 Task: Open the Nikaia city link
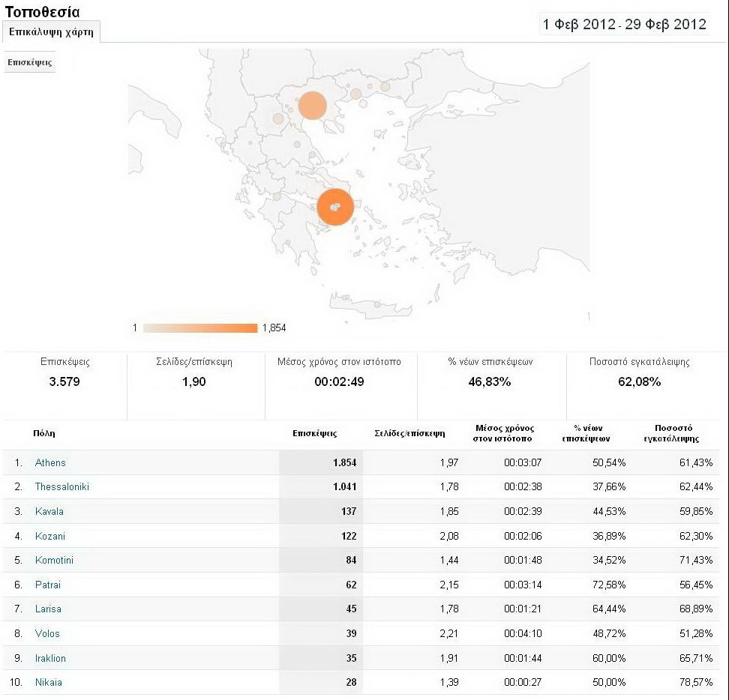(48, 682)
